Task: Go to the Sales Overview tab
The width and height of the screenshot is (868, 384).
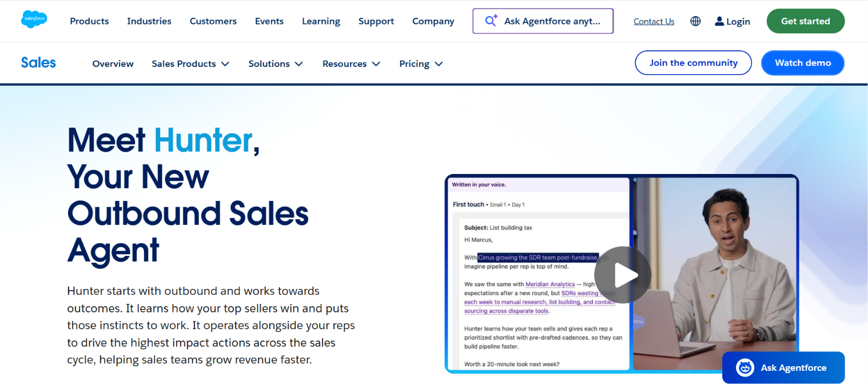Action: (113, 64)
